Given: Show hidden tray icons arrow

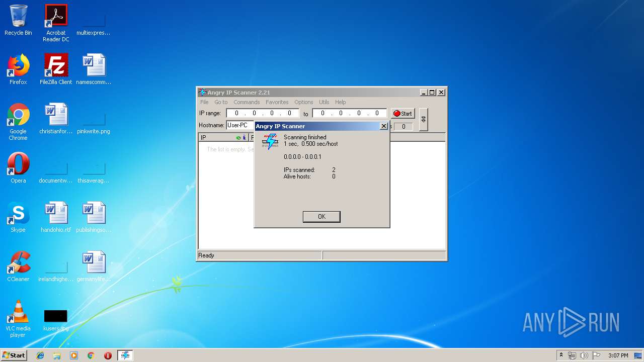Looking at the screenshot, I should coord(561,355).
